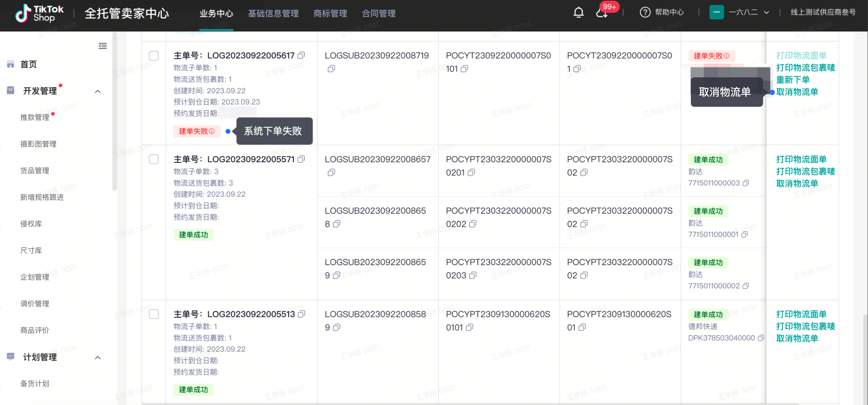Copy tracking number 7715011000003
The height and width of the screenshot is (405, 868).
tap(746, 183)
